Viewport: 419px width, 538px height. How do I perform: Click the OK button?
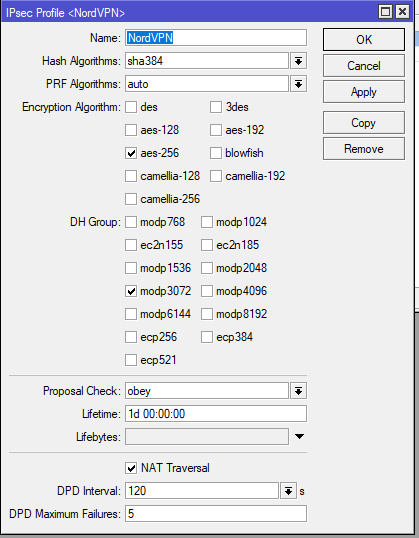pos(364,39)
